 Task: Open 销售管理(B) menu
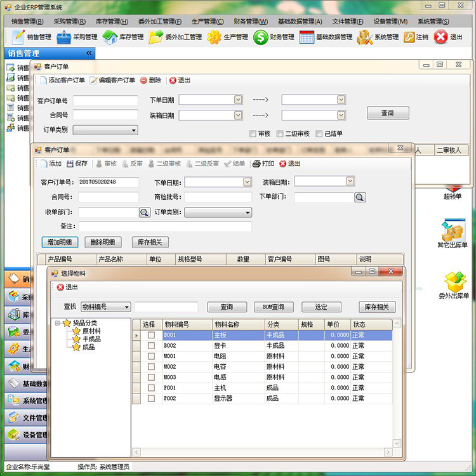coord(27,21)
